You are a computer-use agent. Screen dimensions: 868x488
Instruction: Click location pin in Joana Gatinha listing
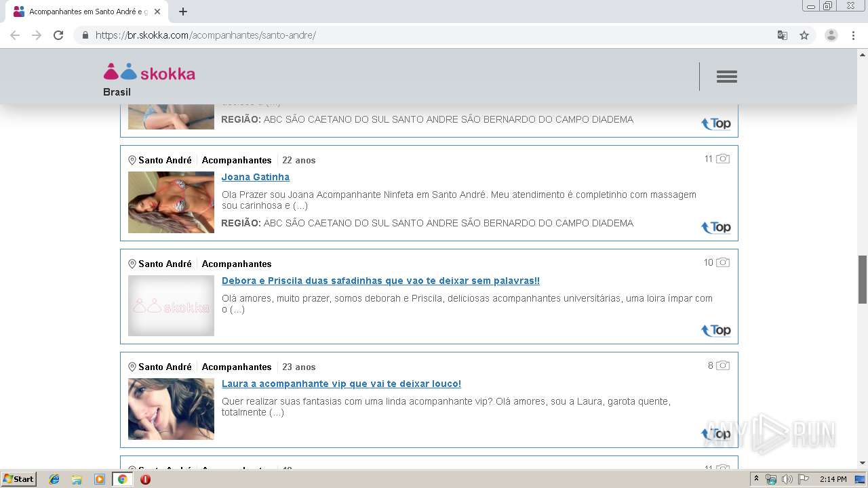click(132, 161)
